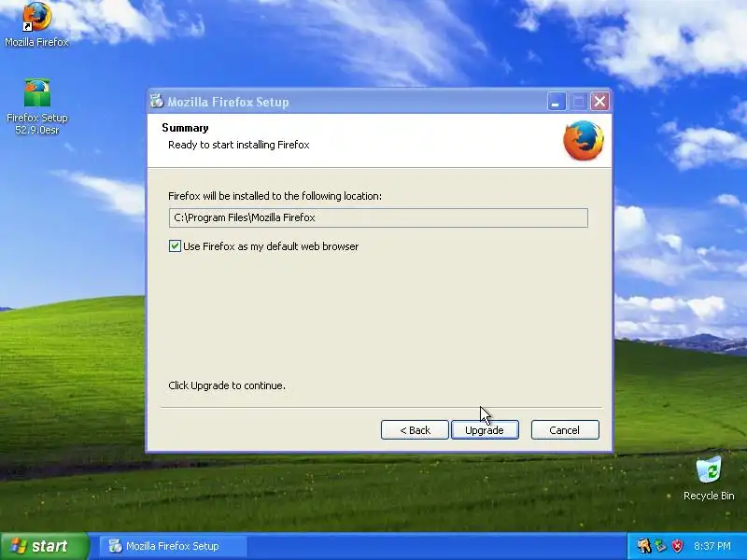Click the 8:37 PM taskbar clock
747x560 pixels.
712,546
